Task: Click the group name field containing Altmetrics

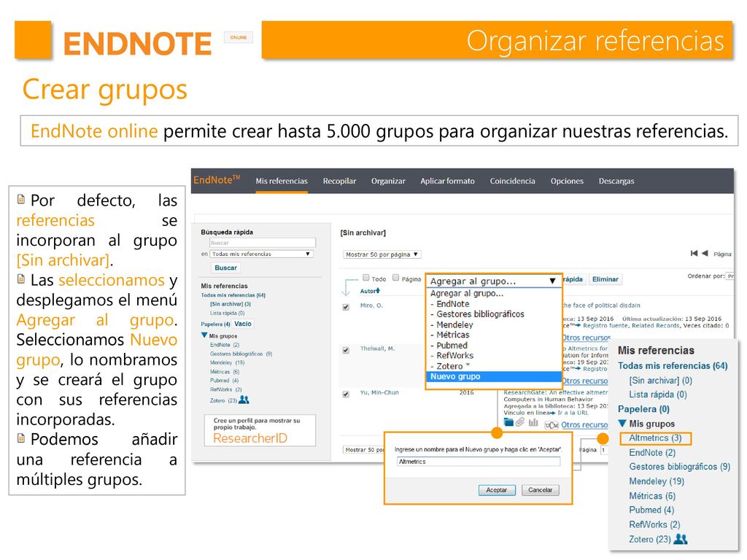Action: [479, 462]
